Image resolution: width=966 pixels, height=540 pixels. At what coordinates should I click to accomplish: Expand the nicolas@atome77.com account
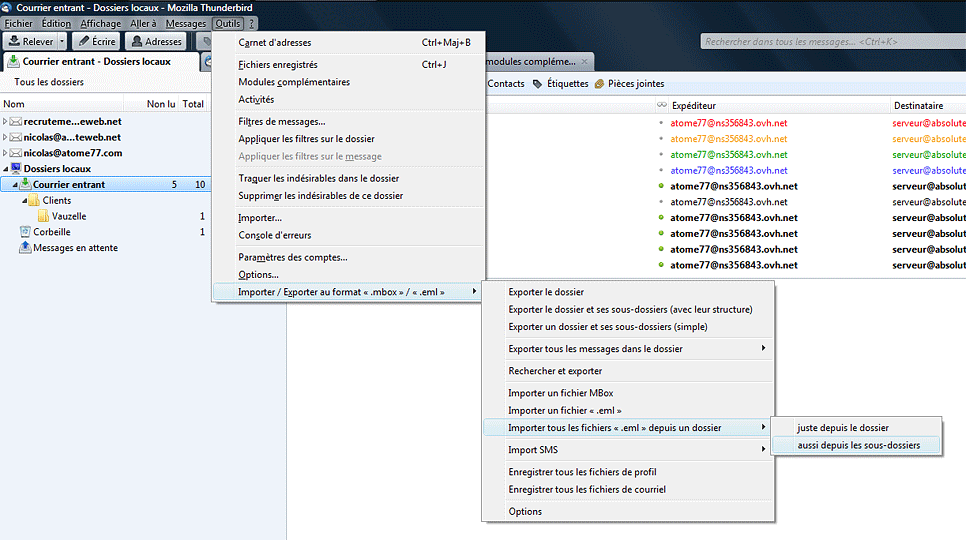(x=5, y=153)
